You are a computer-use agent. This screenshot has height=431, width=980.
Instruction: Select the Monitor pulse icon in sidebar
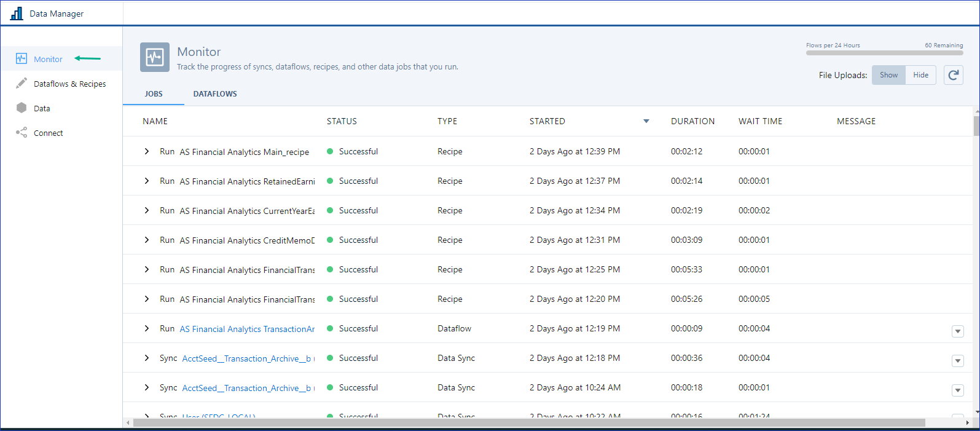click(22, 59)
